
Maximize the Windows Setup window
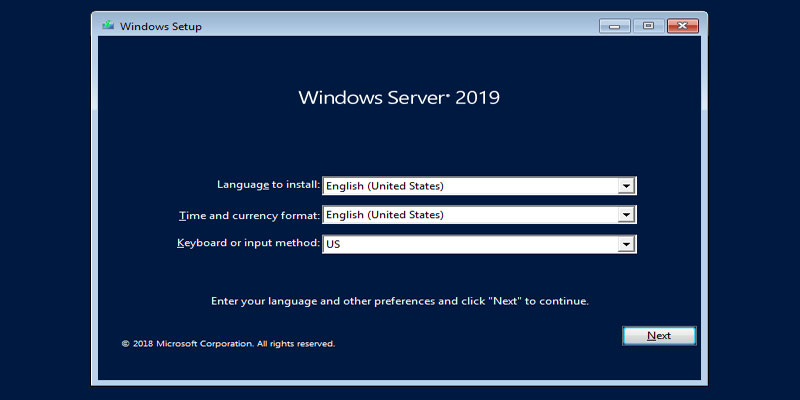648,26
